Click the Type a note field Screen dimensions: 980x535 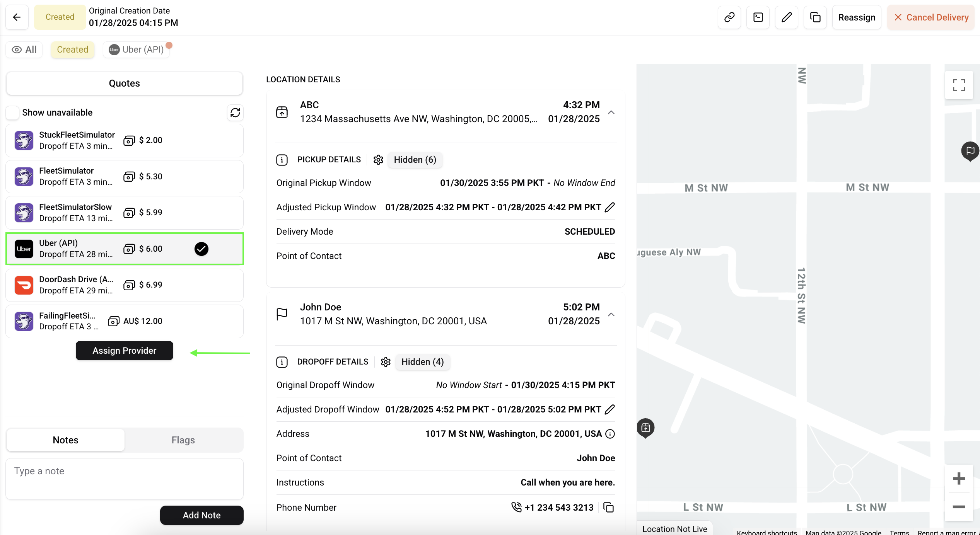pyautogui.click(x=125, y=479)
